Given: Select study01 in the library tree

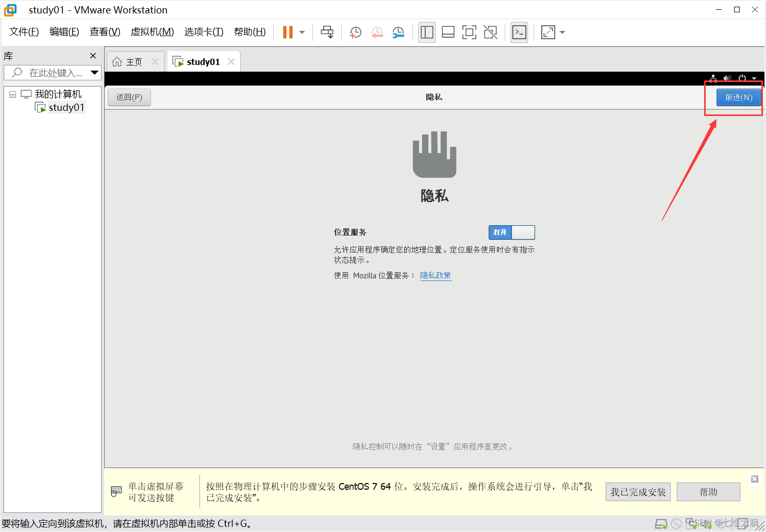Looking at the screenshot, I should [x=66, y=107].
